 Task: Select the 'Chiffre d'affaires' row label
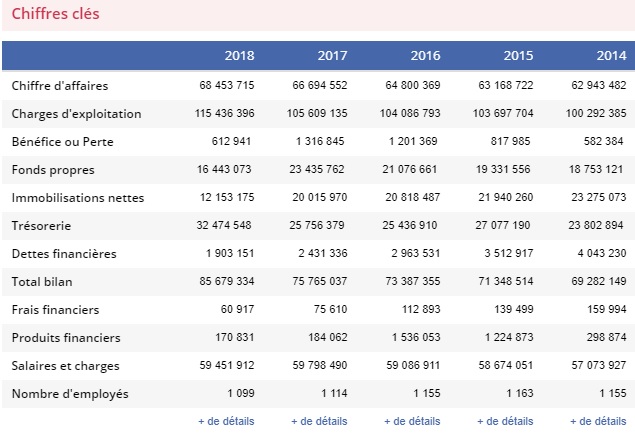click(x=59, y=86)
